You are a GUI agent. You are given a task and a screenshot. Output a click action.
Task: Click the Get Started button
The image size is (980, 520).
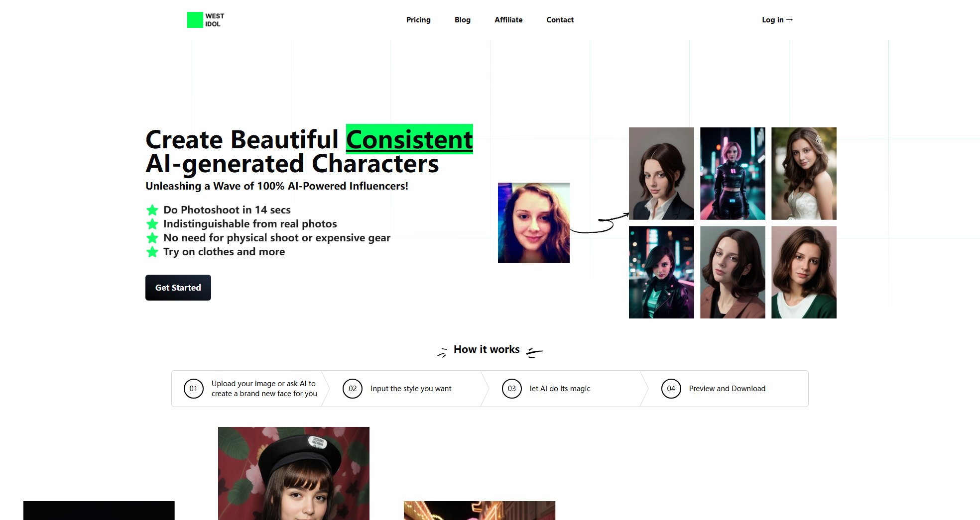coord(178,288)
